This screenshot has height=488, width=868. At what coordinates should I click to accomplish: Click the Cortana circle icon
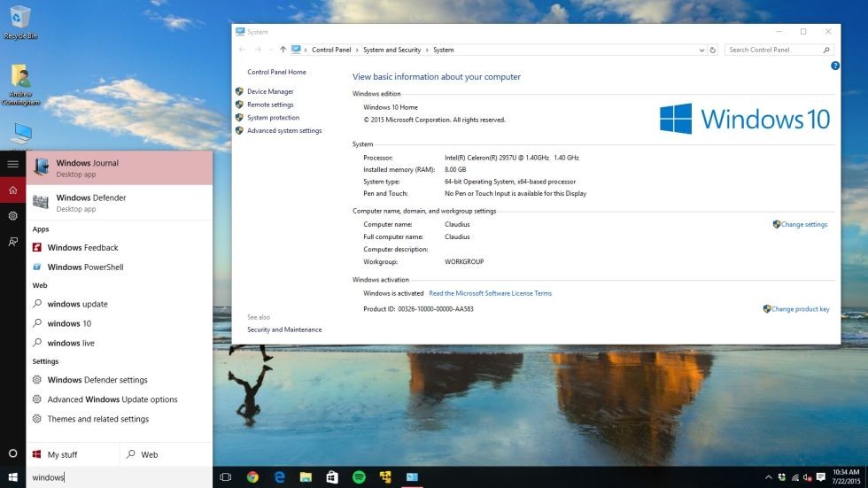pyautogui.click(x=12, y=453)
